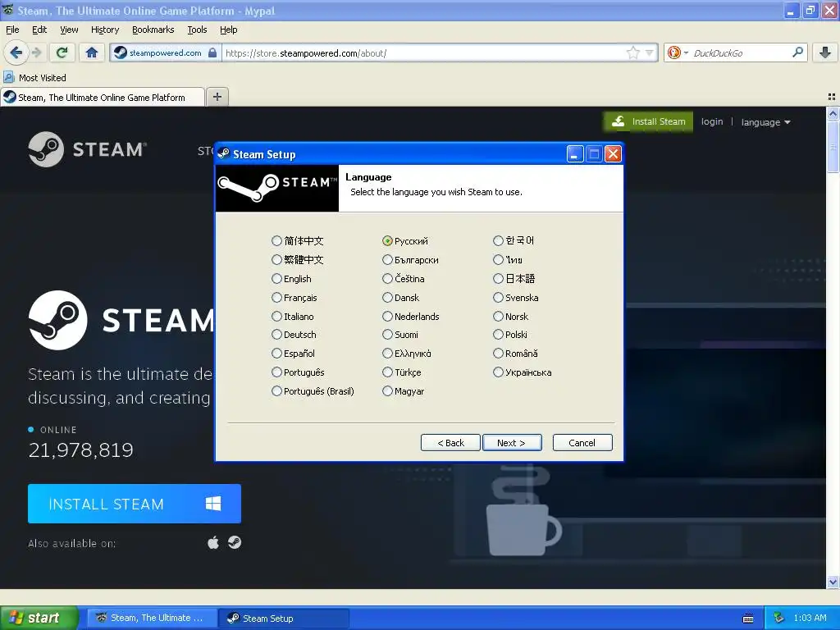Open the downloads arrow icon
This screenshot has height=630, width=840.
(825, 52)
